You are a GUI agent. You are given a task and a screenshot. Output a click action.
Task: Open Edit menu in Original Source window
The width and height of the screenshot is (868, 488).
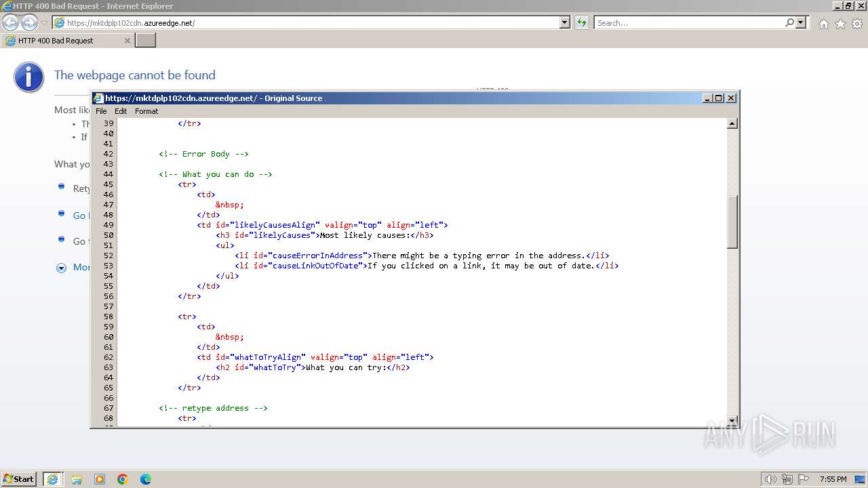coord(121,111)
